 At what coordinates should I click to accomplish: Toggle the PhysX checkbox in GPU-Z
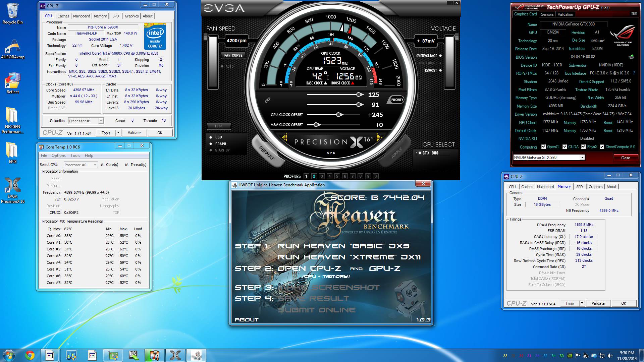click(584, 147)
